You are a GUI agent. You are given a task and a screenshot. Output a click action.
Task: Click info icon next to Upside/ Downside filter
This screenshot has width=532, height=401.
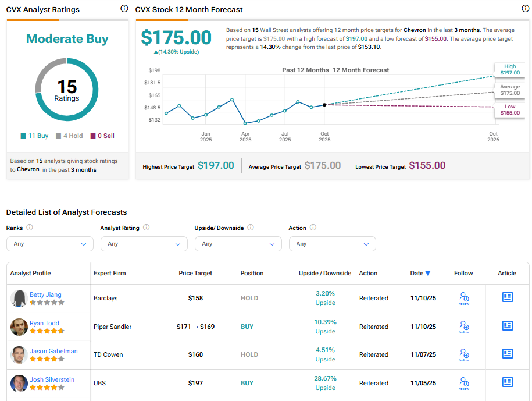point(250,228)
